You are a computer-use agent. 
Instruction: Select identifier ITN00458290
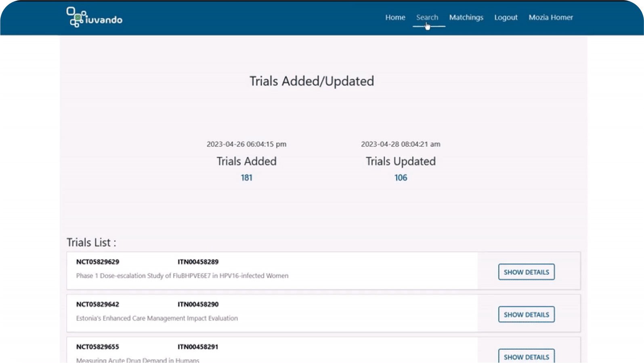click(198, 304)
